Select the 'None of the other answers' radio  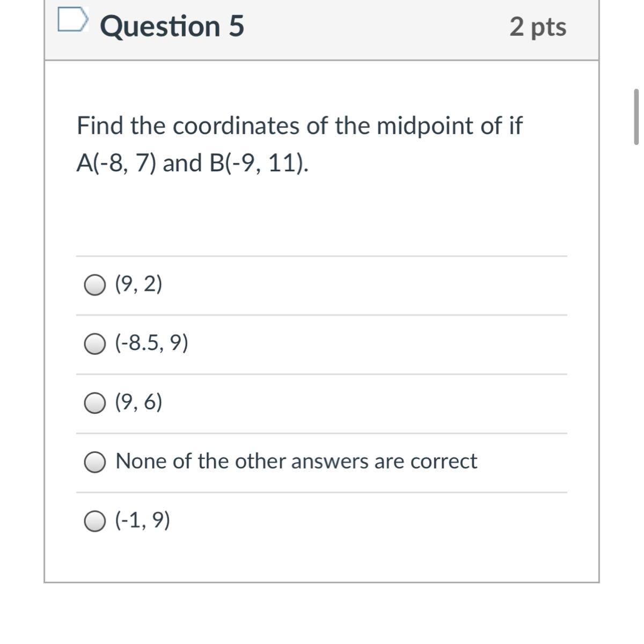point(95,462)
